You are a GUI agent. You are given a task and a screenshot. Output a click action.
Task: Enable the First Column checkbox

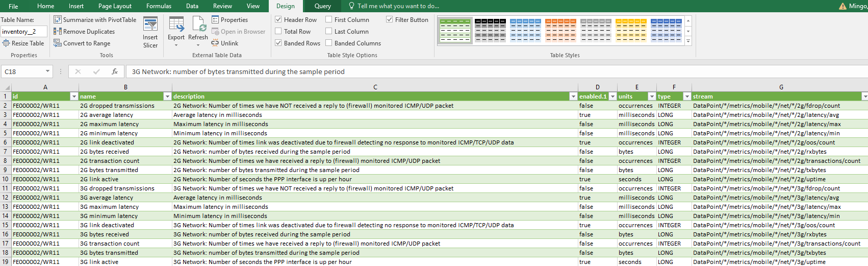coord(329,19)
